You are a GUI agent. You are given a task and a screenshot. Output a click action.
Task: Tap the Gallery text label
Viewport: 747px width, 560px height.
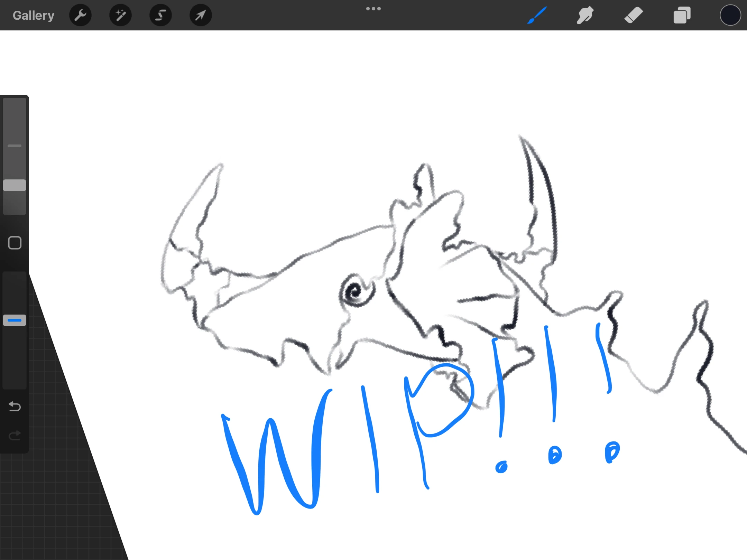[x=33, y=15]
